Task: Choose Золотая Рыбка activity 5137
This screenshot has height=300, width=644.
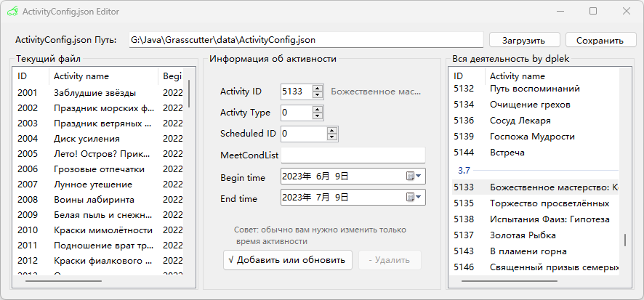Action: pyautogui.click(x=523, y=235)
